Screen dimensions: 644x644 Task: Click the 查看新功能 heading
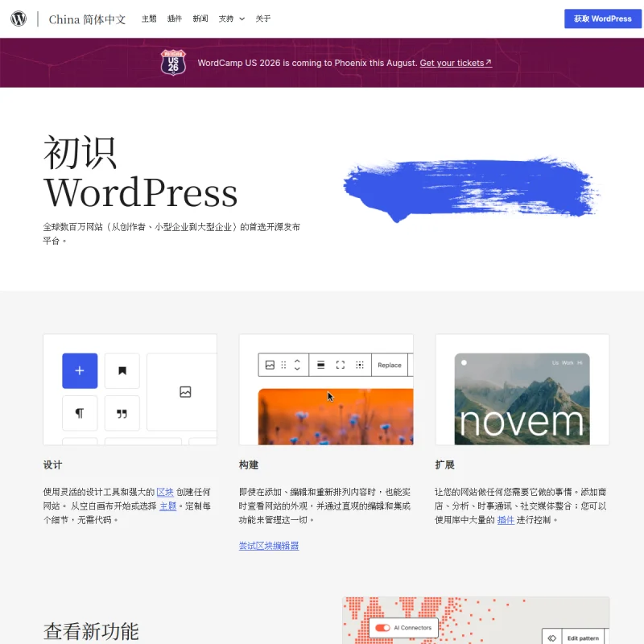[x=91, y=631]
